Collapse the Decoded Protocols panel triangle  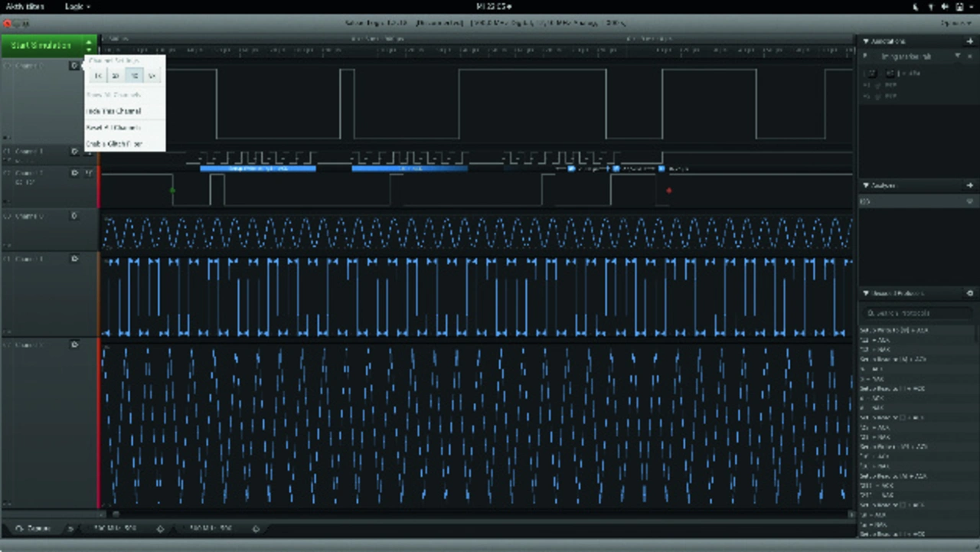(866, 293)
